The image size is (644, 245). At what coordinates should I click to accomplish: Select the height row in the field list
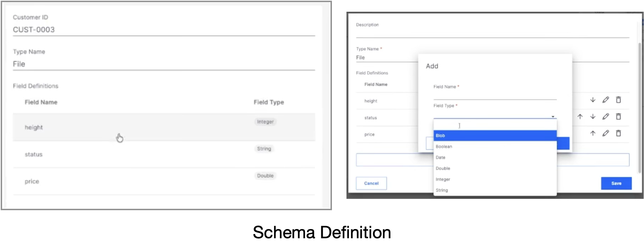click(163, 127)
